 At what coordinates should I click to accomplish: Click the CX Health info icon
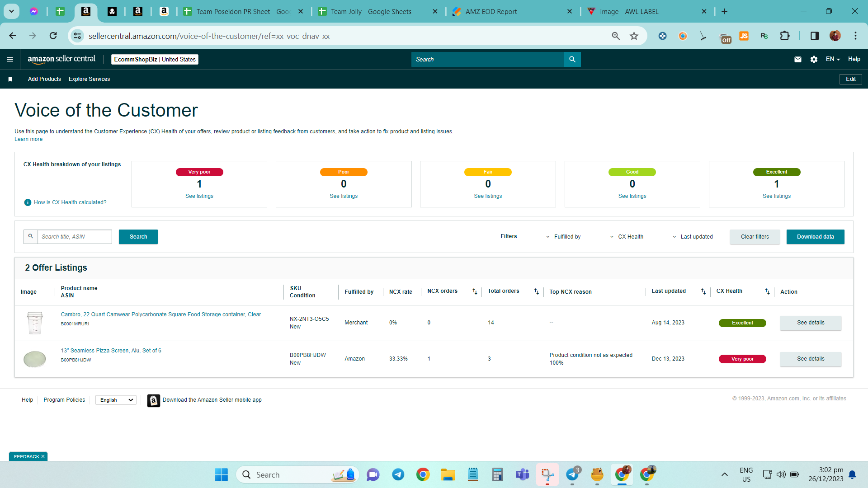click(x=28, y=202)
